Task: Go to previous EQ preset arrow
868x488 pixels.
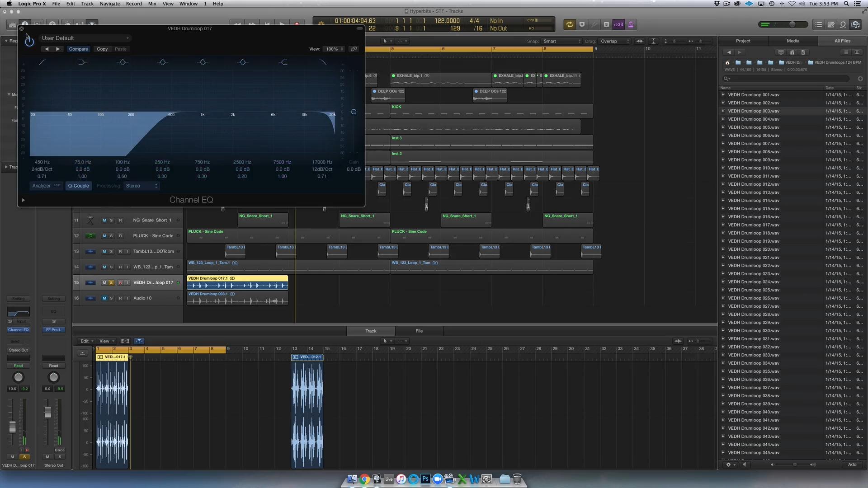Action: pyautogui.click(x=47, y=49)
